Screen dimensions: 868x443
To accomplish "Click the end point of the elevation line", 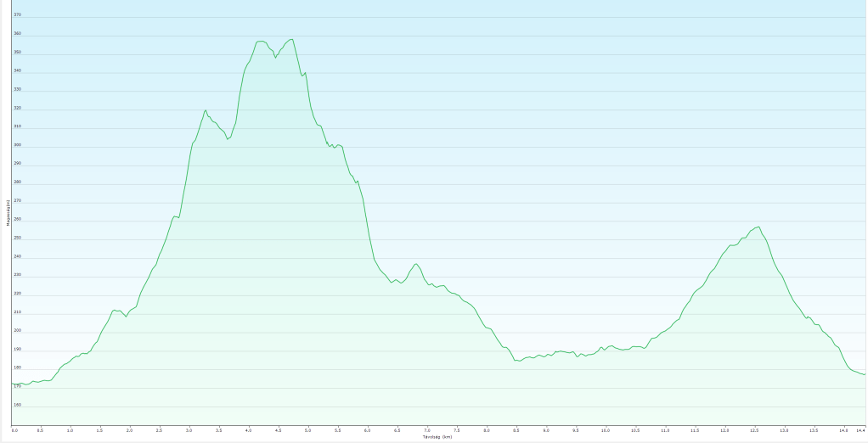I will tap(864, 374).
